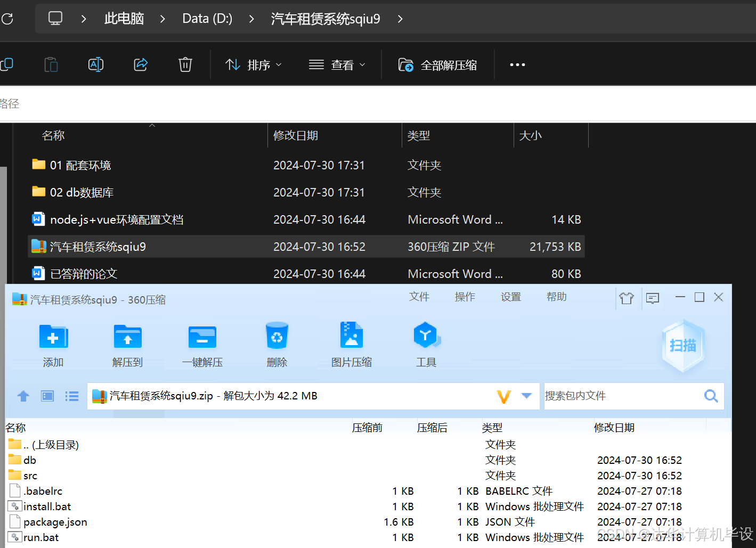The height and width of the screenshot is (548, 756).
Task: Click 全部解压缩 button in Explorer
Action: tap(438, 65)
